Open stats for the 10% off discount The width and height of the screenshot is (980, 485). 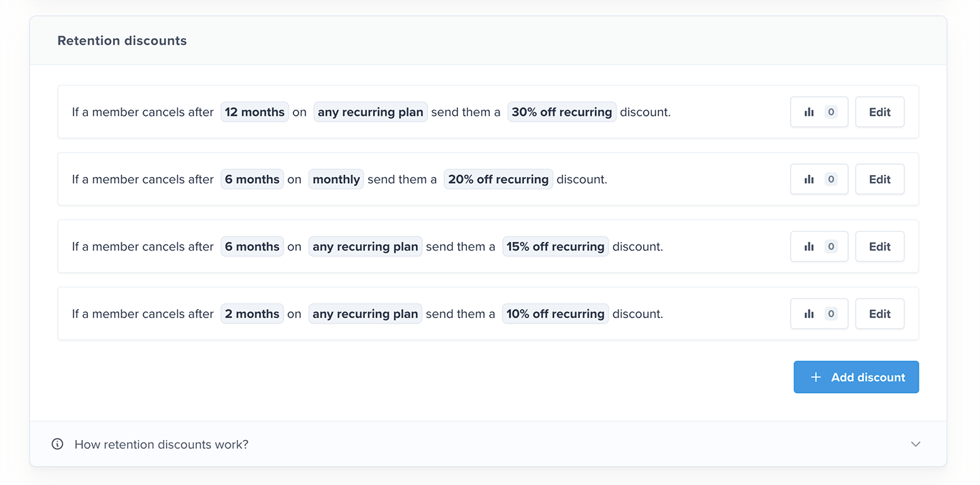tap(819, 314)
